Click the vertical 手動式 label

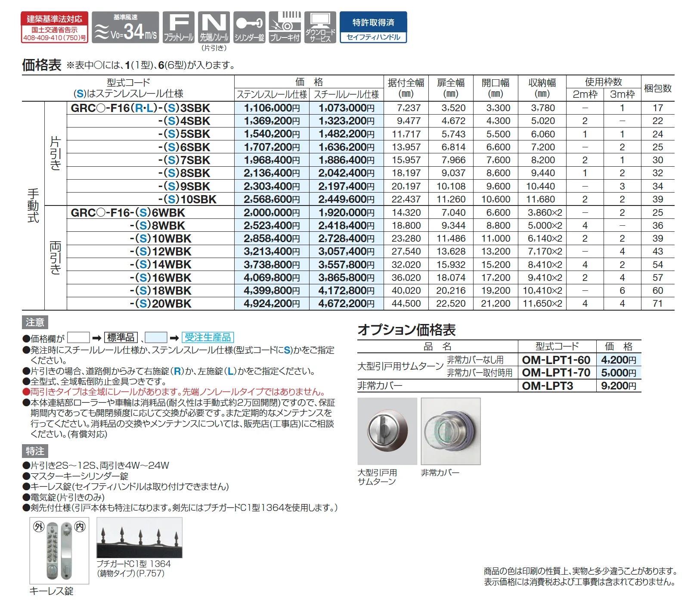(33, 206)
